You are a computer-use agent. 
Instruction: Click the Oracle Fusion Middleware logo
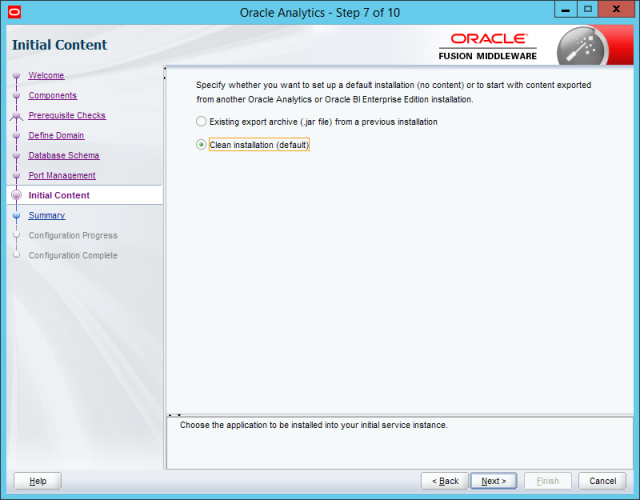488,47
